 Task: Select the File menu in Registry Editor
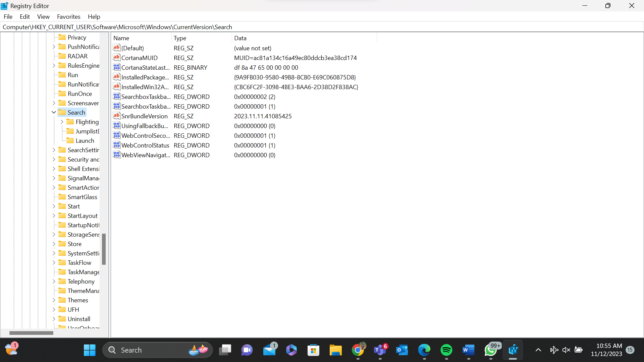pos(8,16)
